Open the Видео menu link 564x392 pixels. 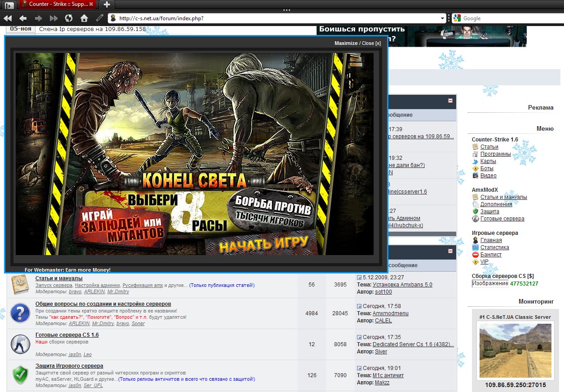488,176
